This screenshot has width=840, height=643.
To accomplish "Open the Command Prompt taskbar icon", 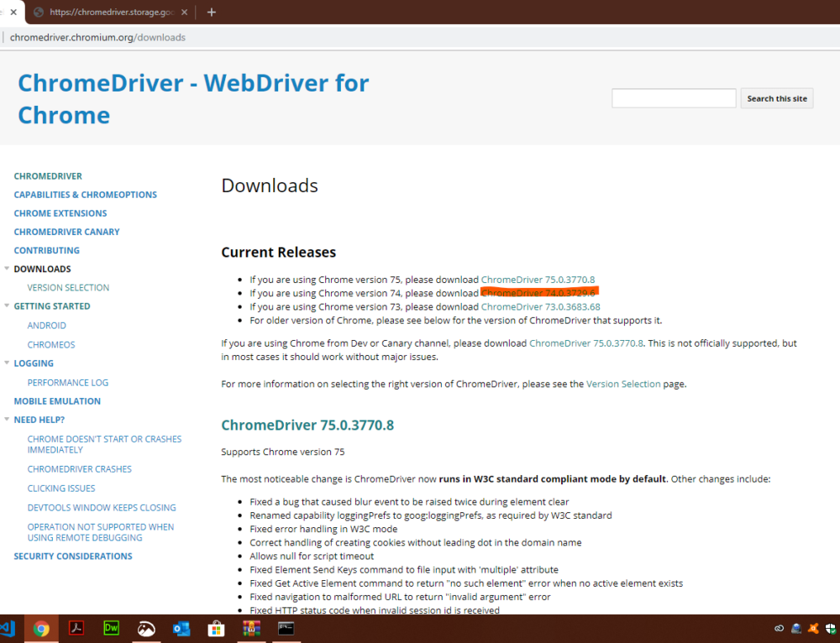I will pyautogui.click(x=286, y=628).
